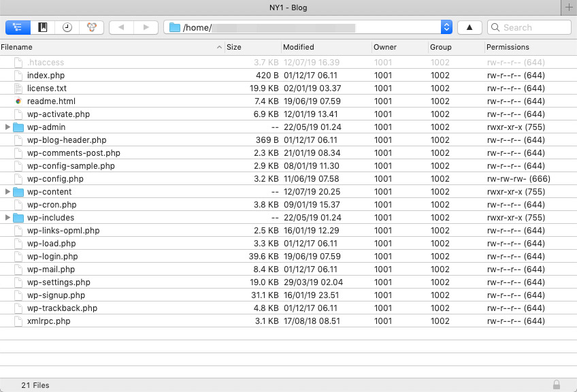
Task: Navigate forward to the next folder
Action: click(145, 27)
